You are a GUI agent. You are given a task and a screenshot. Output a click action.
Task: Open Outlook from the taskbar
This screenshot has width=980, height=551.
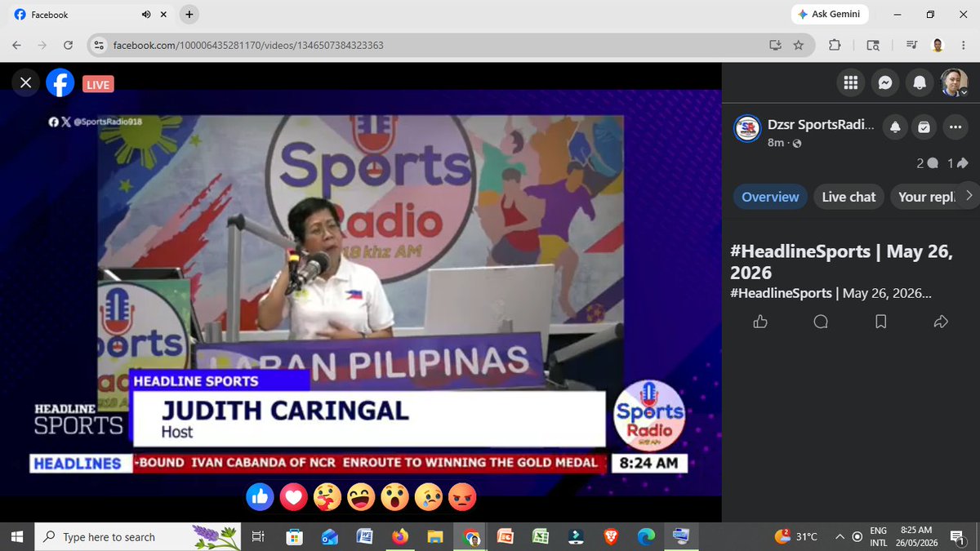[x=330, y=536]
